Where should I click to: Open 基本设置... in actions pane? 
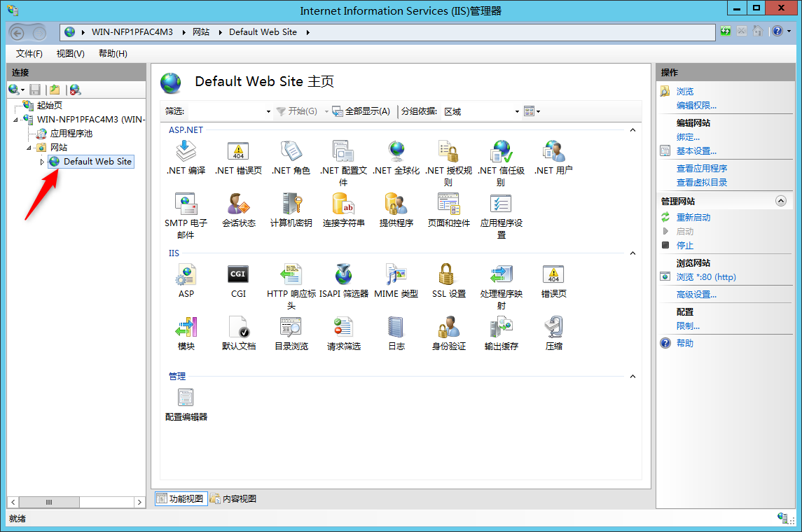pyautogui.click(x=696, y=151)
